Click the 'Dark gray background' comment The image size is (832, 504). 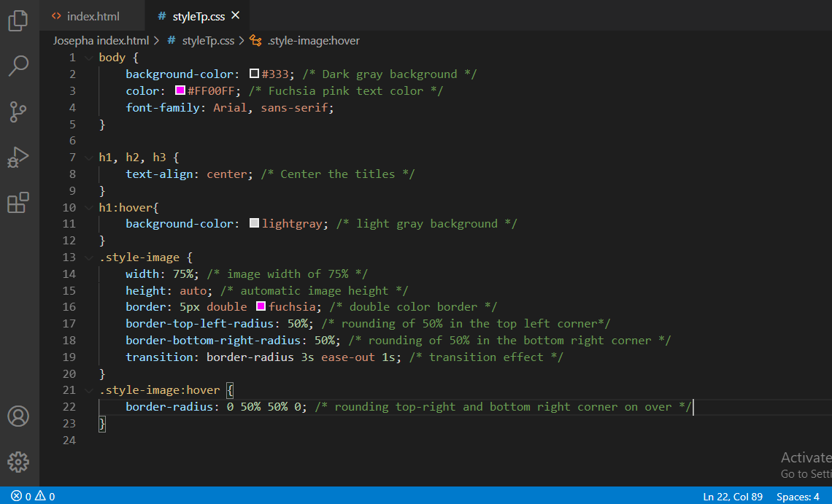pos(390,74)
